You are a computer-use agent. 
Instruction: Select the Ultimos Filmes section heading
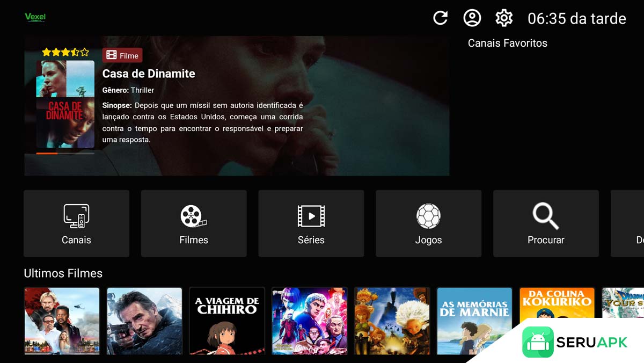click(x=63, y=273)
